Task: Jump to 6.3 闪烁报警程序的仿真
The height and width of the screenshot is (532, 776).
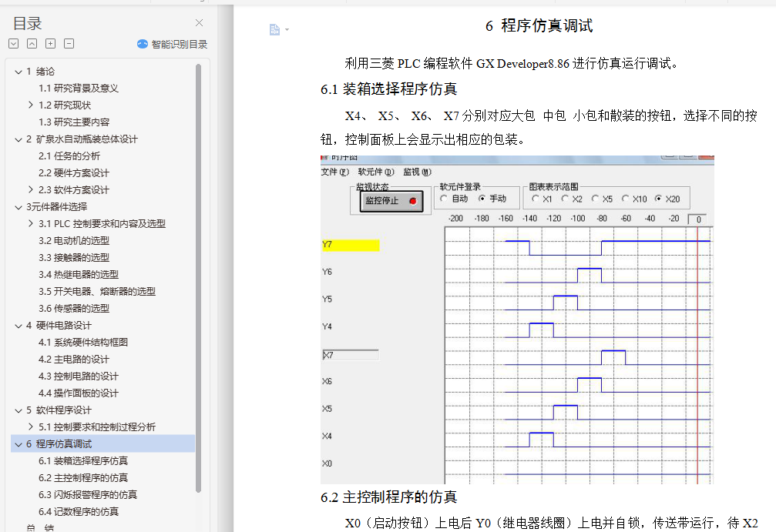Action: [x=88, y=495]
